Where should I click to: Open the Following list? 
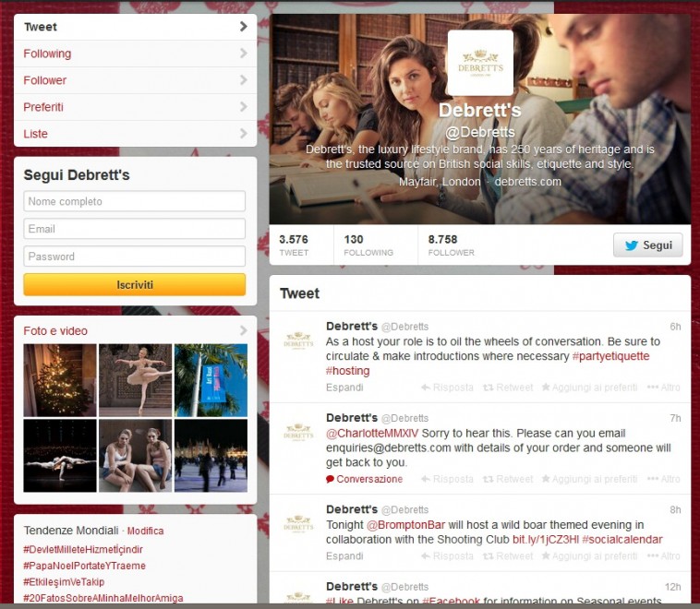pyautogui.click(x=135, y=54)
